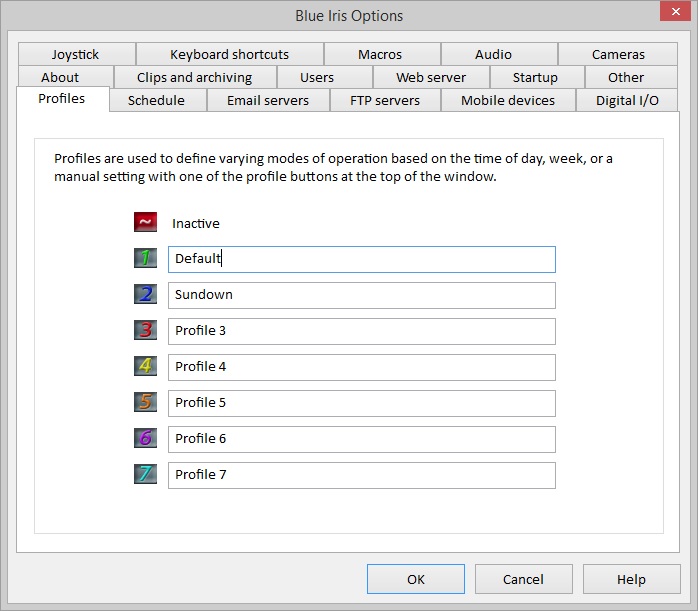Switch to the Schedule tab
Image resolution: width=698 pixels, height=611 pixels.
click(158, 101)
